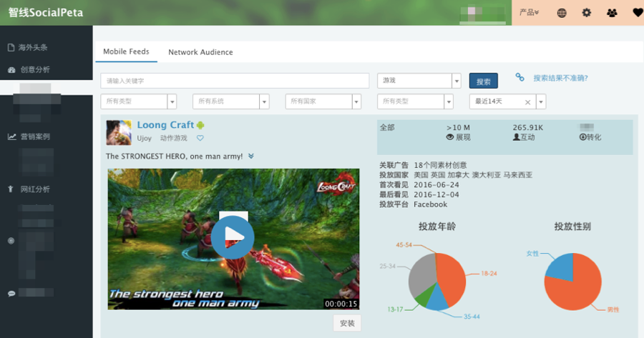Click the chain link icon near search
Viewport: 644px width, 338px height.
click(520, 78)
